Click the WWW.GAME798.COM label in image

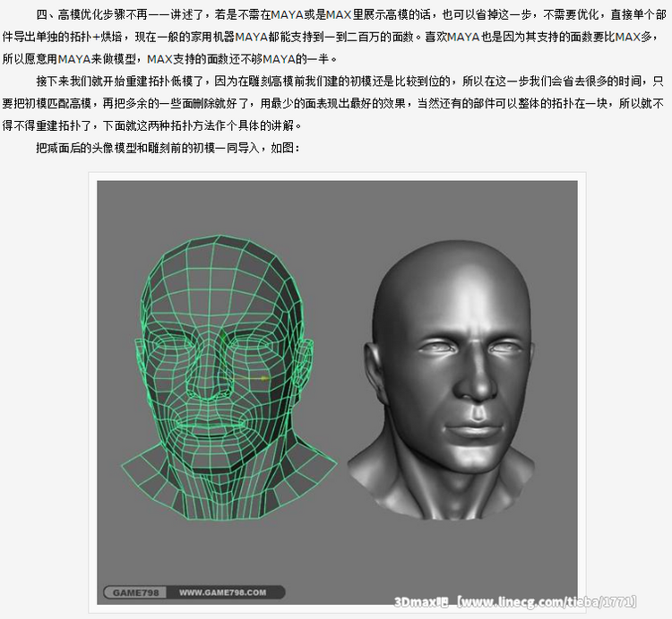coord(222,592)
